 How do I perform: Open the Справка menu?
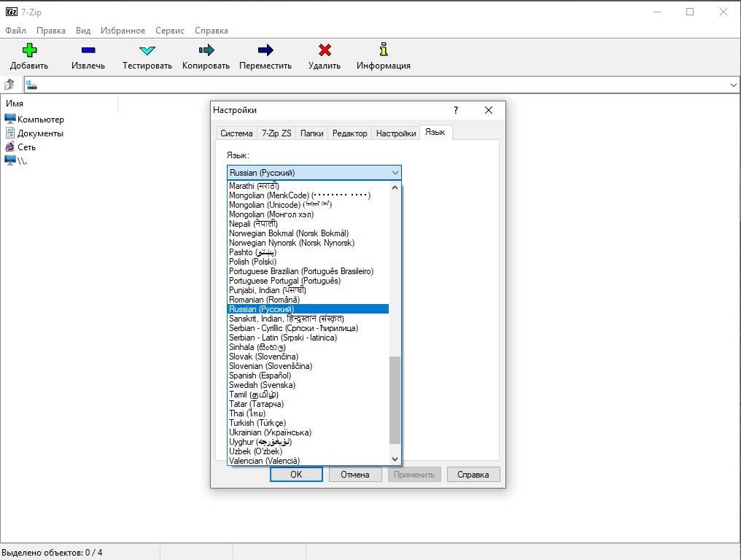pos(212,30)
